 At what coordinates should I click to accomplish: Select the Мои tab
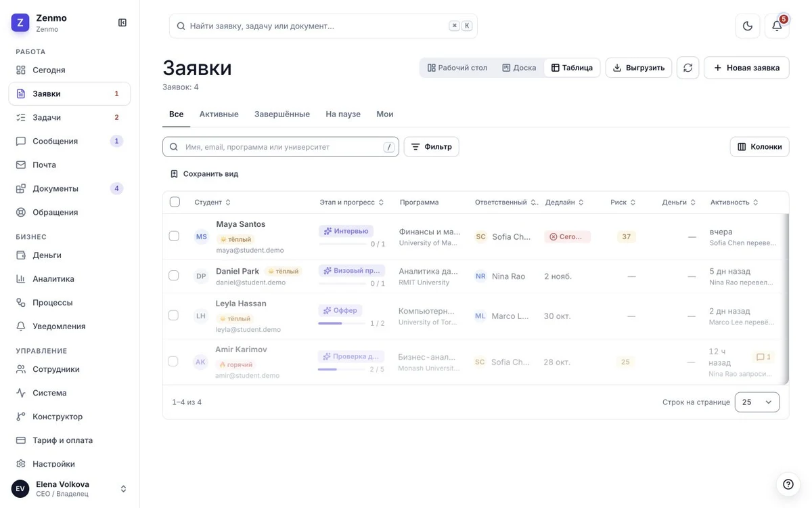click(x=385, y=114)
